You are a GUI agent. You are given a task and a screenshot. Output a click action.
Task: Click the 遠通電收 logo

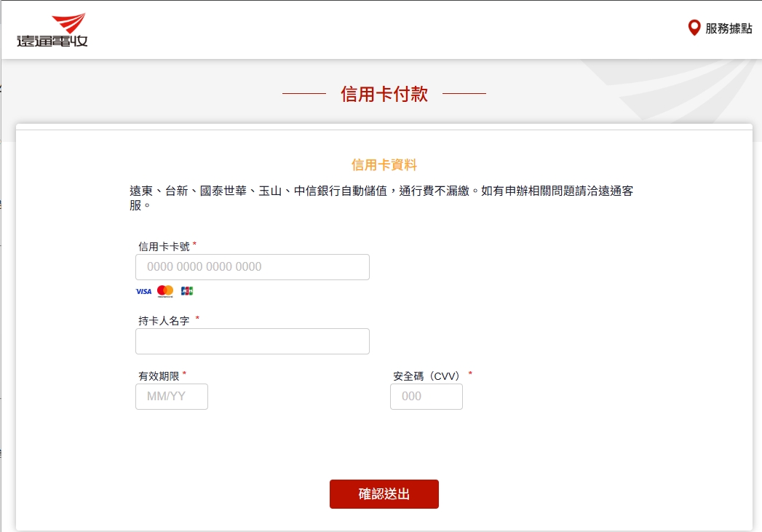52,30
